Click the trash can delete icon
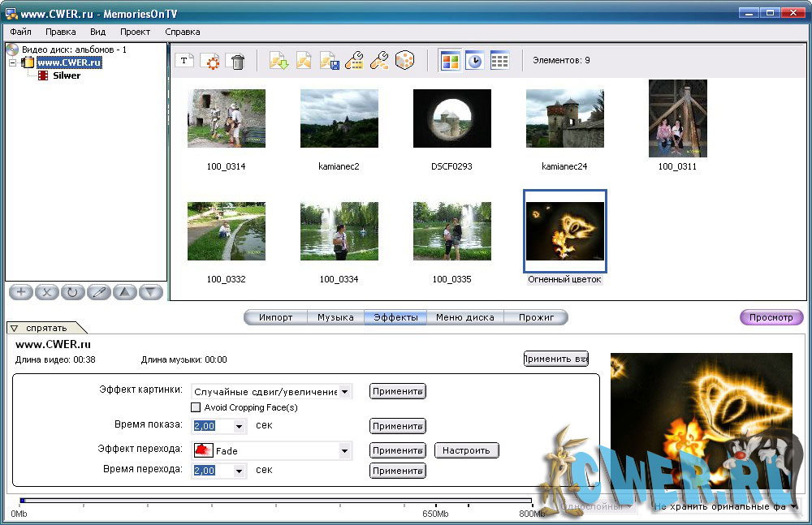The height and width of the screenshot is (525, 812). [x=237, y=61]
